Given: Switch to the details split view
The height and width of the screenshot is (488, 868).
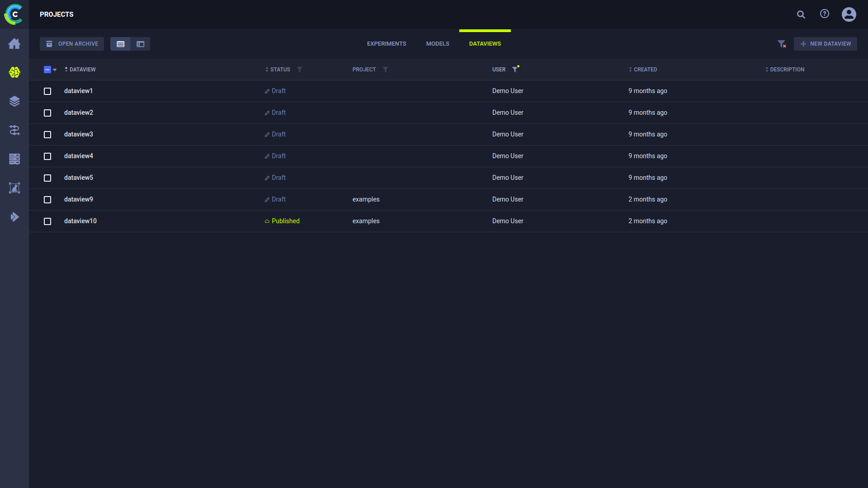Looking at the screenshot, I should coord(140,44).
